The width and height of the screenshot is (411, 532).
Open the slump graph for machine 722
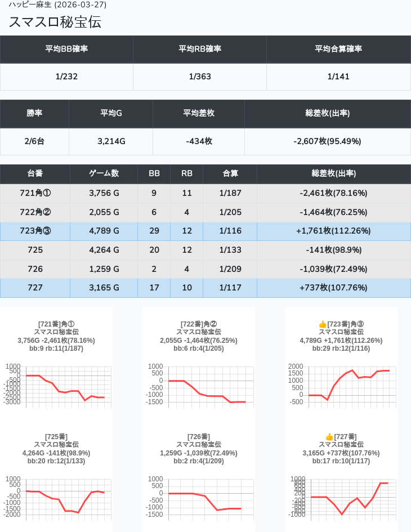pyautogui.click(x=199, y=385)
